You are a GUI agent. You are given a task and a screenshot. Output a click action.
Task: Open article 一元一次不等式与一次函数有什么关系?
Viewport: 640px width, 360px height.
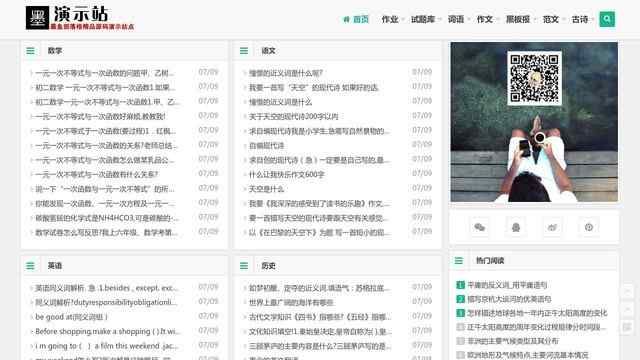tap(97, 175)
